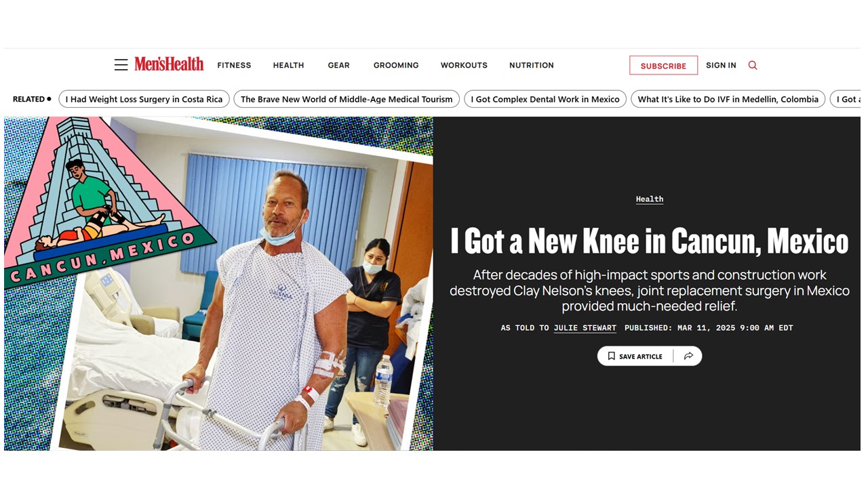The height and width of the screenshot is (488, 868).
Task: Open the Complex Dental Work in Mexico story
Action: click(x=545, y=99)
